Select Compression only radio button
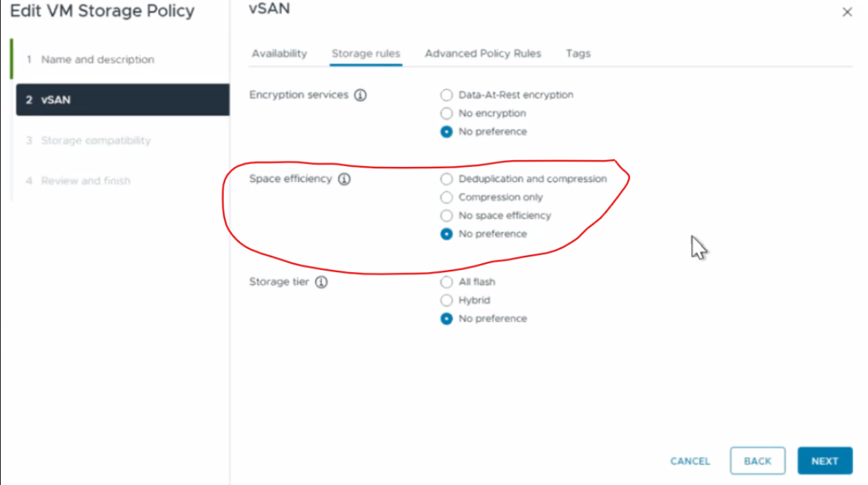 (x=446, y=197)
